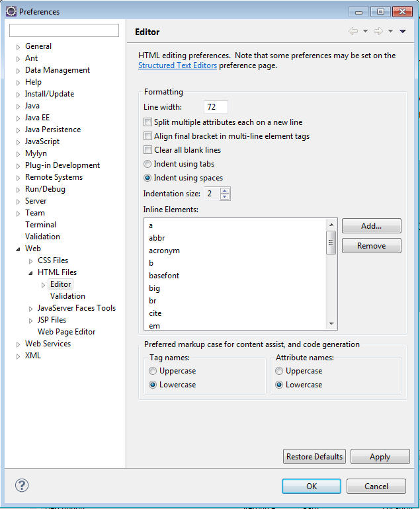This screenshot has height=509, width=420.
Task: Click the Remove button
Action: pos(372,246)
